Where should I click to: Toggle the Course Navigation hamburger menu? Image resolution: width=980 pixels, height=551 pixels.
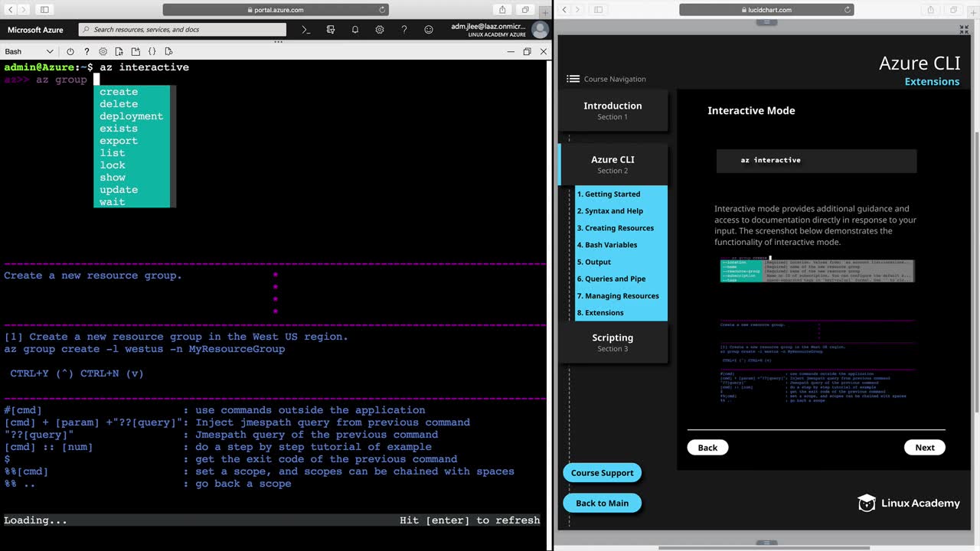click(573, 79)
